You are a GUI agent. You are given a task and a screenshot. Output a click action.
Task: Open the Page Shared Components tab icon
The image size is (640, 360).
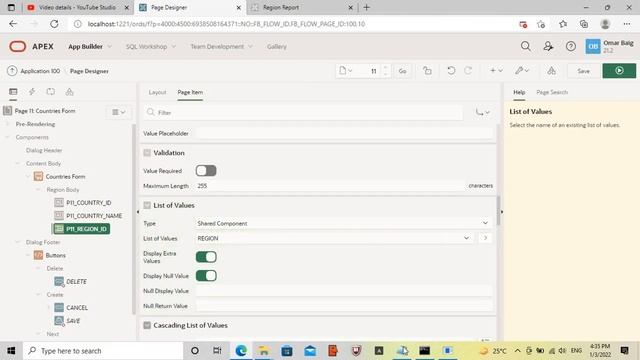pos(70,92)
